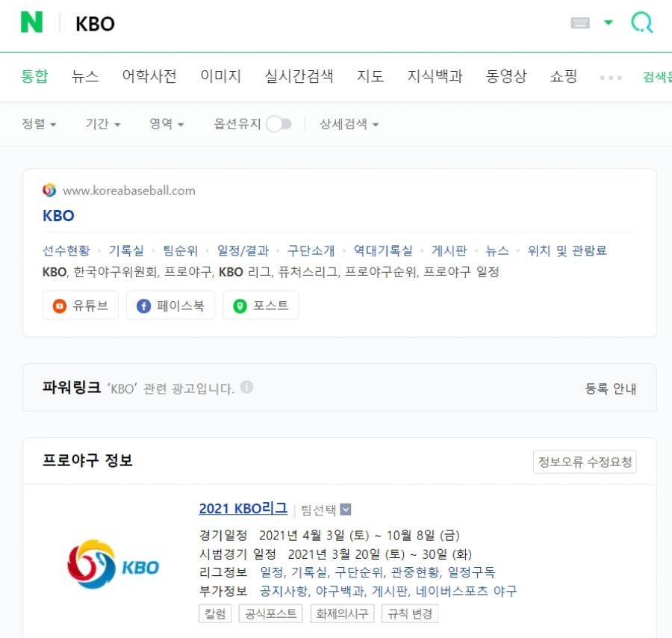Click the KBO search input field
This screenshot has width=672, height=638.
pyautogui.click(x=299, y=24)
